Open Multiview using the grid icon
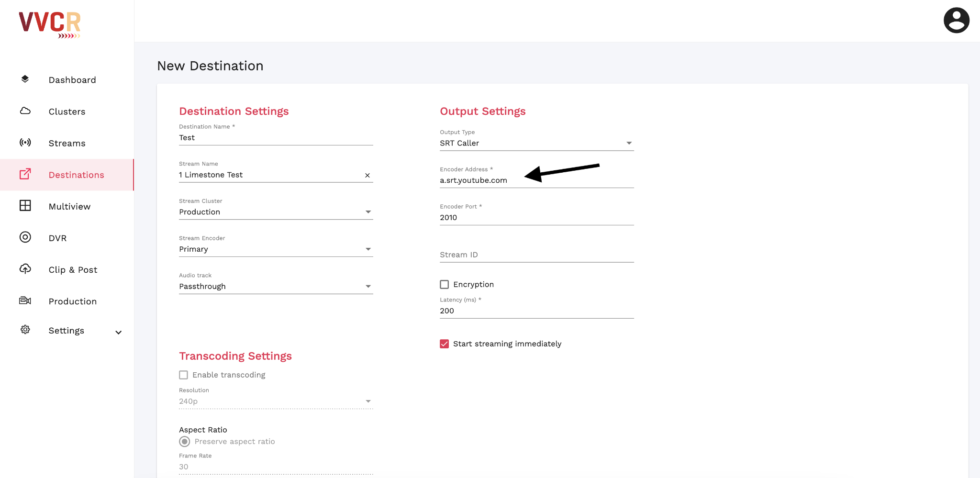This screenshot has width=980, height=478. [25, 206]
